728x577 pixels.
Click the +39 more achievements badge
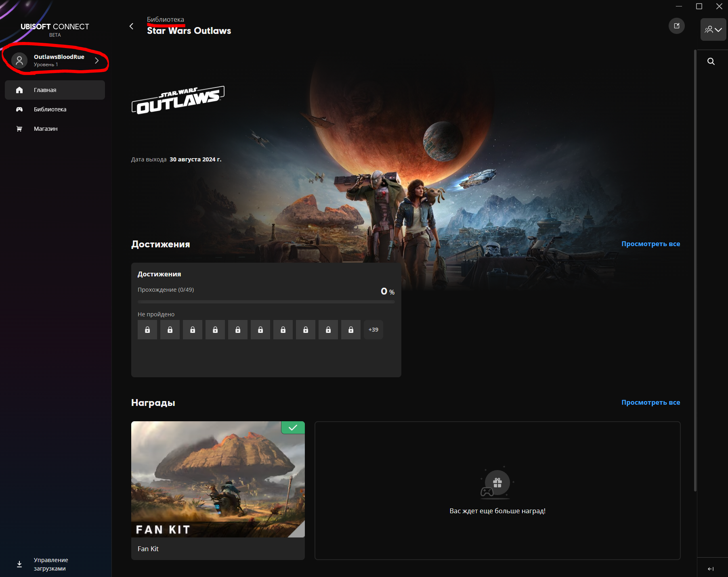coord(373,330)
